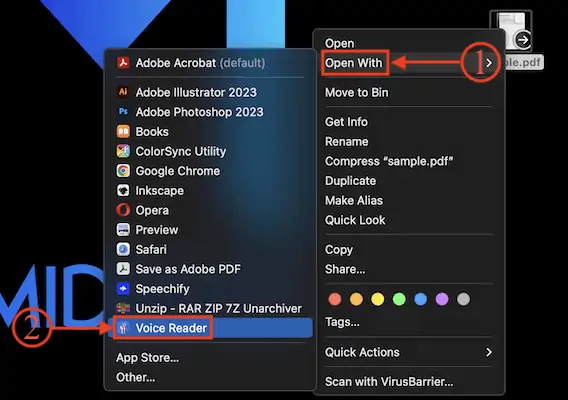Viewport: 568px width, 400px height.
Task: Choose Move to Bin
Action: 356,92
